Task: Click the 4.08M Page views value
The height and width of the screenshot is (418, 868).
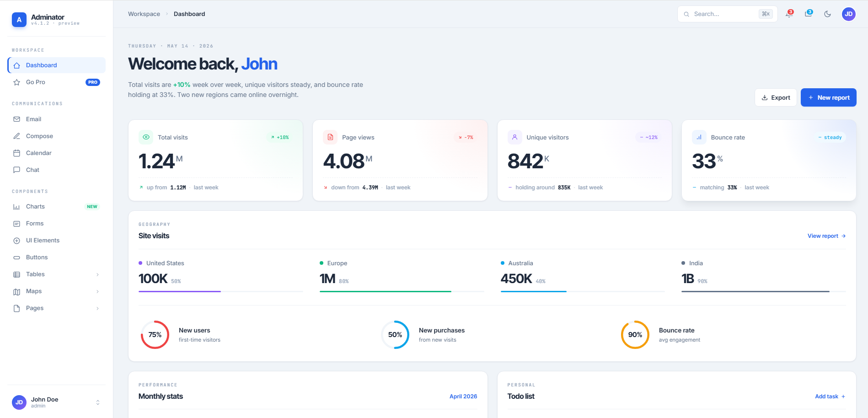Action: coord(348,161)
